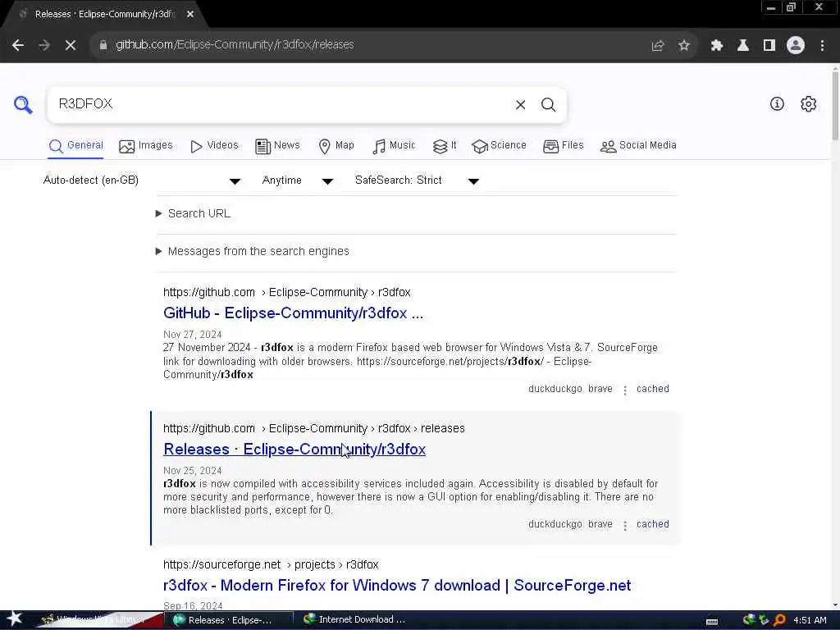Viewport: 840px width, 630px height.
Task: Open the Anytime time range dropdown
Action: pos(298,180)
